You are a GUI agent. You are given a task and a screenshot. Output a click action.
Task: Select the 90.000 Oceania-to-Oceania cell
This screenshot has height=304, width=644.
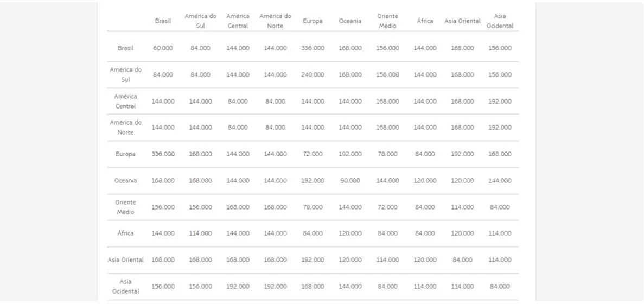click(350, 181)
